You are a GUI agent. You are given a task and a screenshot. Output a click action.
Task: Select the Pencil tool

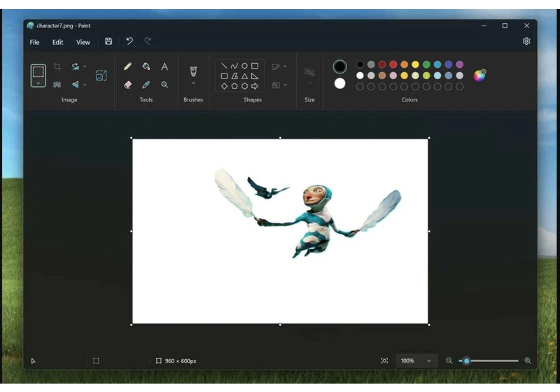[x=127, y=66]
